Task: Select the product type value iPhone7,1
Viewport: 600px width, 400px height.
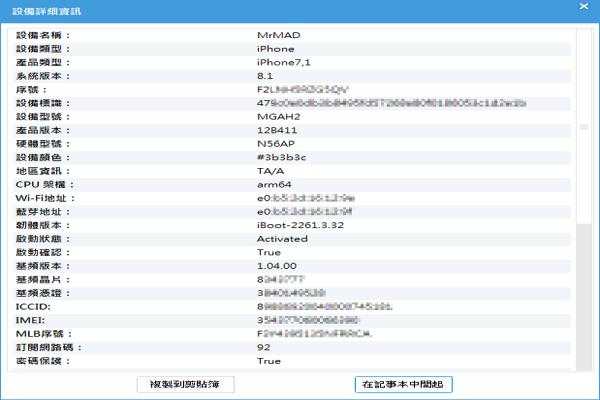Action: (x=284, y=62)
